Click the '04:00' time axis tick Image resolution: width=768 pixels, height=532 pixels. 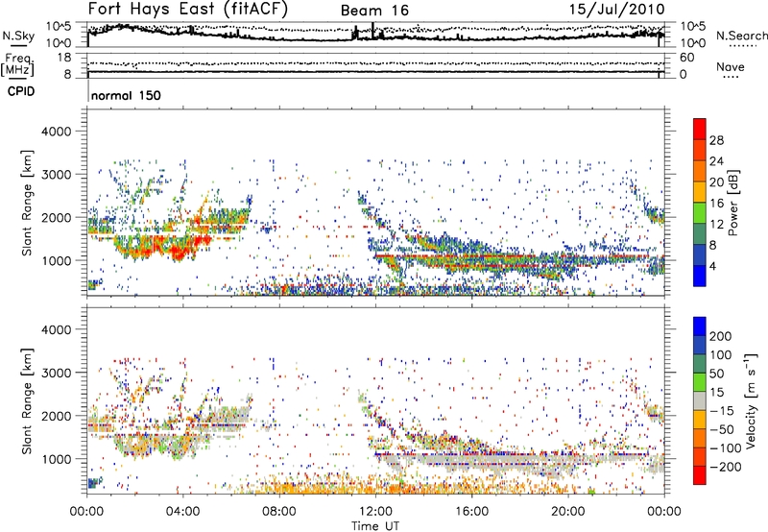(x=182, y=512)
